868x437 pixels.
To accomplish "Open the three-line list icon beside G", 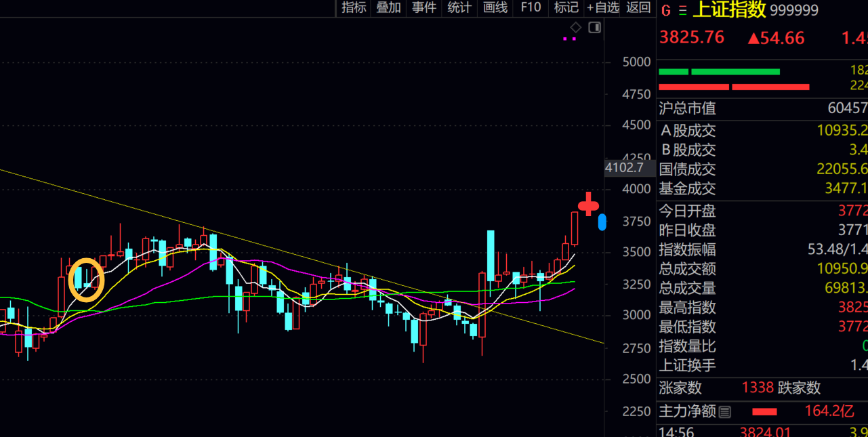I will tap(682, 11).
